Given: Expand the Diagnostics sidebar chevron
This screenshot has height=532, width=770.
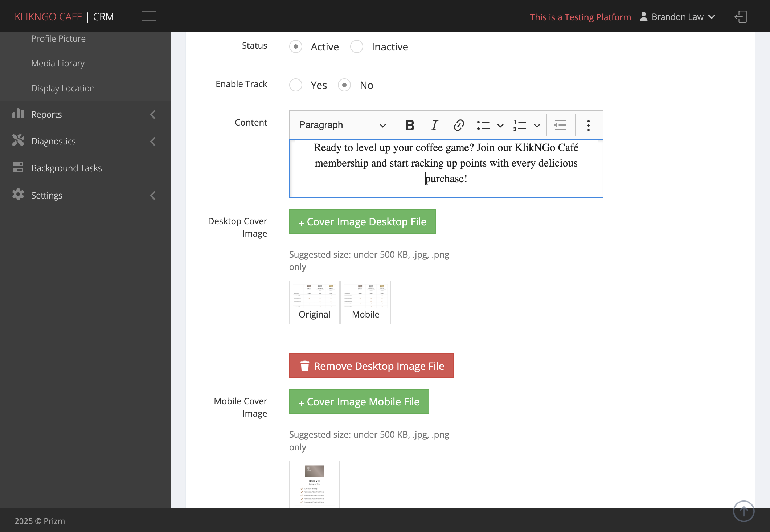Looking at the screenshot, I should 153,142.
